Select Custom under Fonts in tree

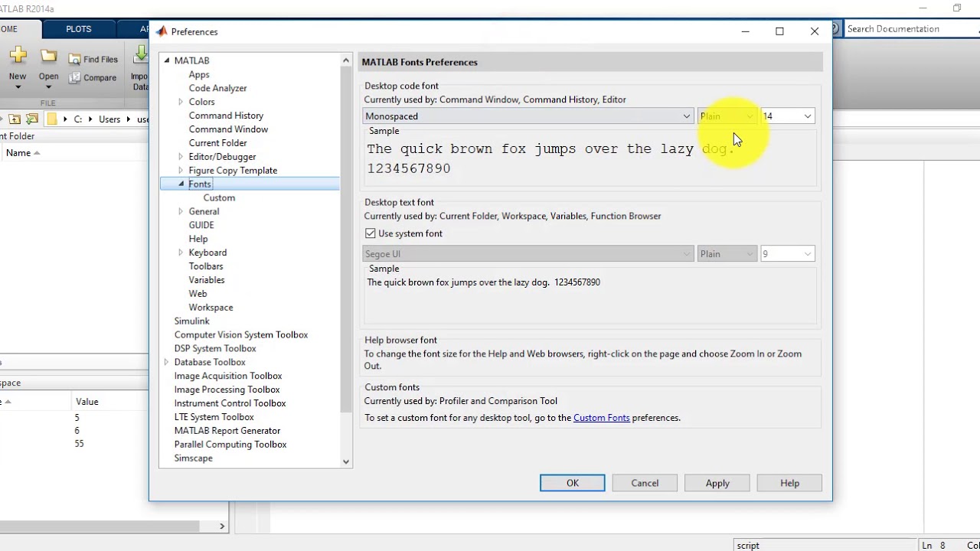tap(219, 197)
